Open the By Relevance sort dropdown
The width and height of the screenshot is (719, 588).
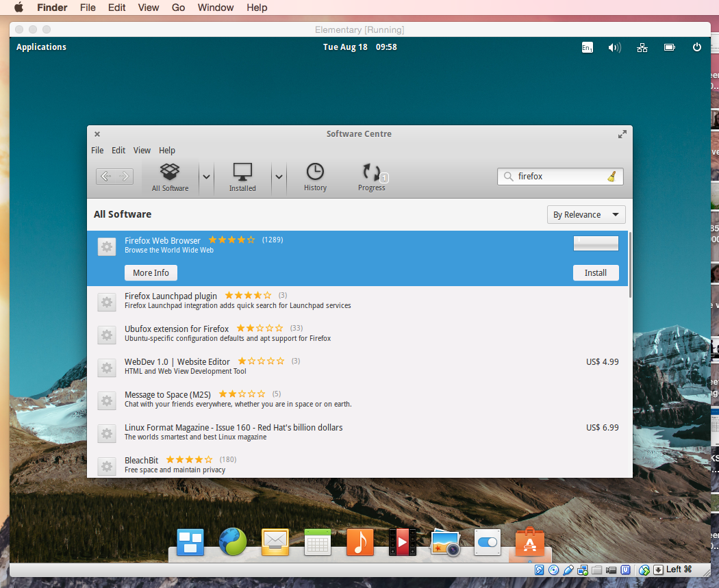[586, 215]
